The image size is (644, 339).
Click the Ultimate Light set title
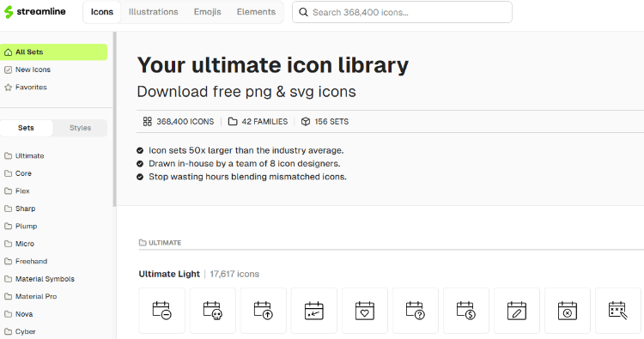[x=169, y=274]
